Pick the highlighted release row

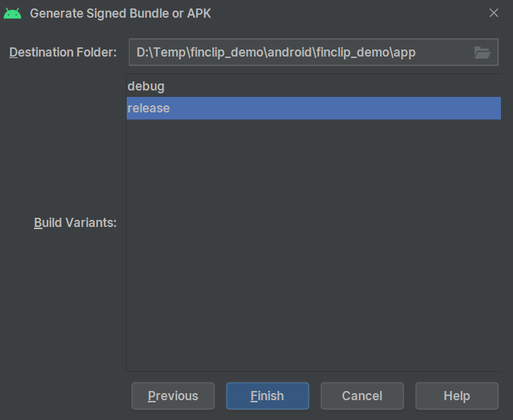click(313, 108)
